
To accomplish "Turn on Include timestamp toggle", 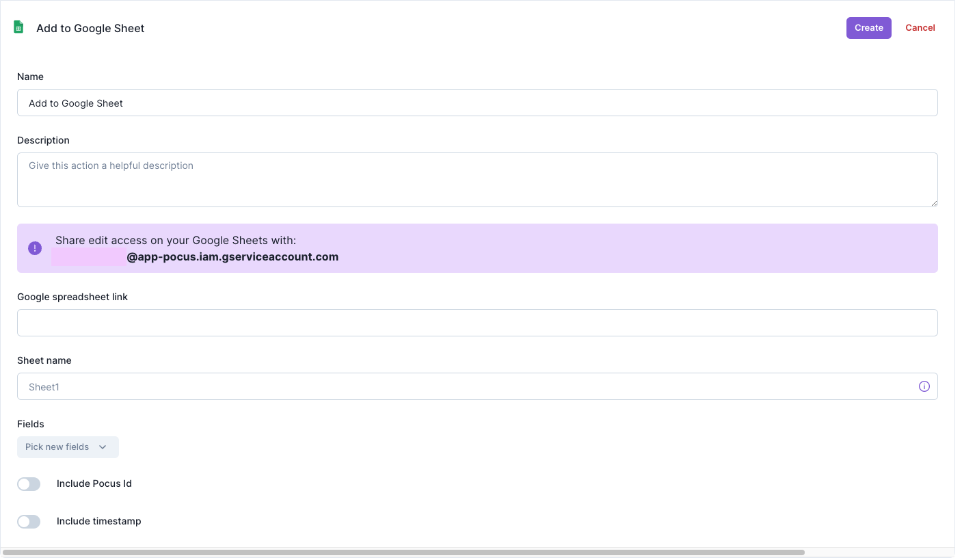I will [29, 522].
